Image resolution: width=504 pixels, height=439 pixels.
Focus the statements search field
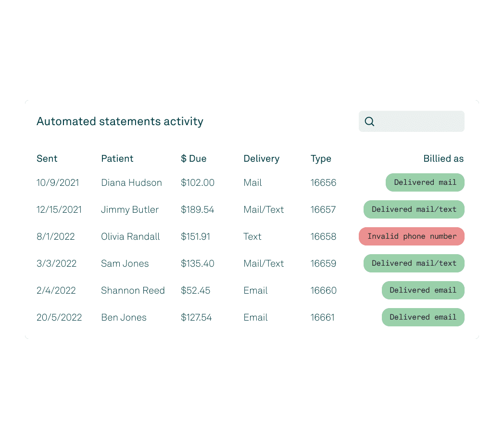click(412, 121)
